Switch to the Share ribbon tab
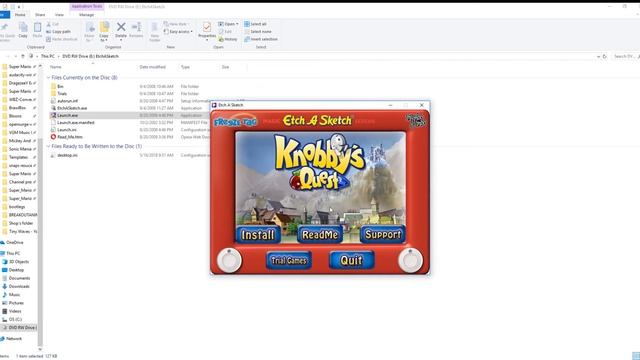The image size is (640, 360). tap(40, 15)
